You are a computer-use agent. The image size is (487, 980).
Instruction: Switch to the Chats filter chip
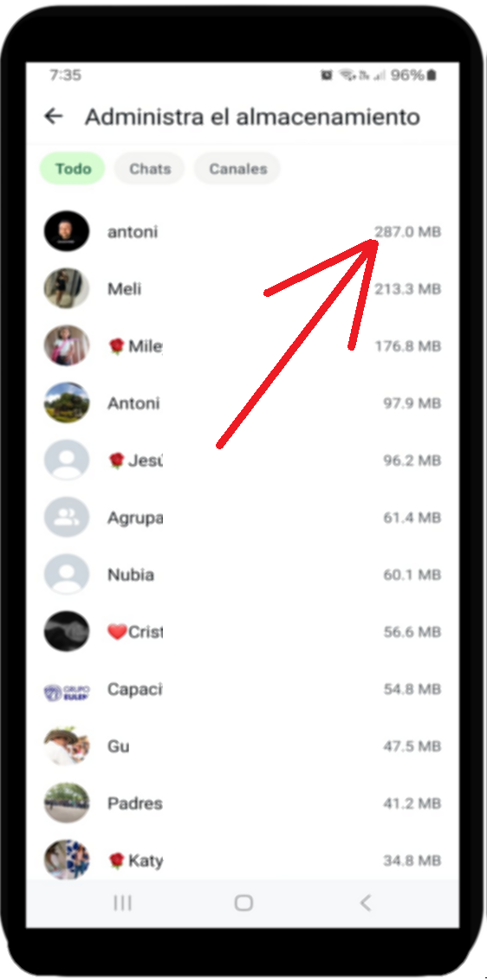pyautogui.click(x=150, y=169)
